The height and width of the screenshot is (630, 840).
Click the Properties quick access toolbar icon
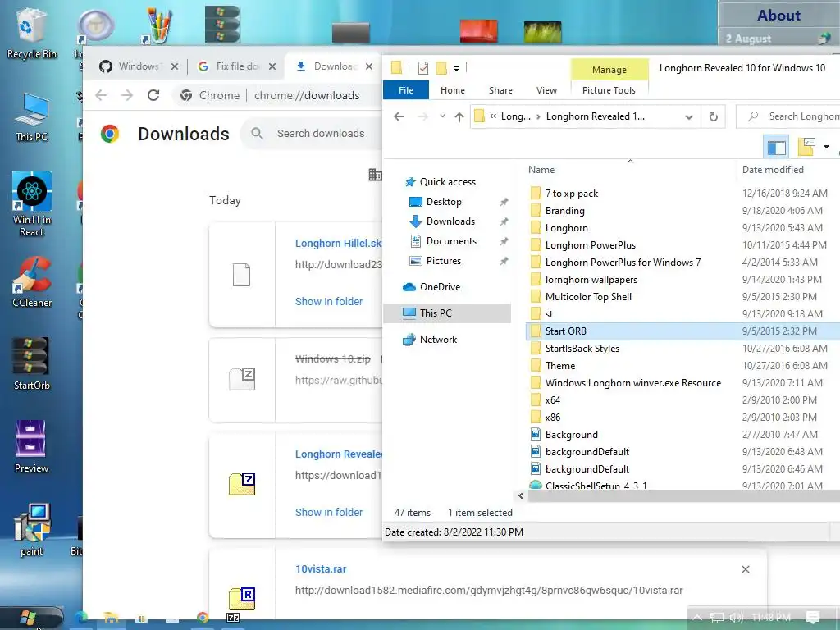click(423, 68)
